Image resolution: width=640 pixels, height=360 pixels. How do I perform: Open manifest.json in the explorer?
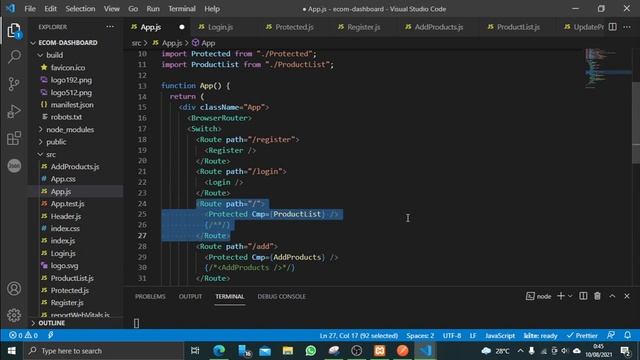pos(72,104)
